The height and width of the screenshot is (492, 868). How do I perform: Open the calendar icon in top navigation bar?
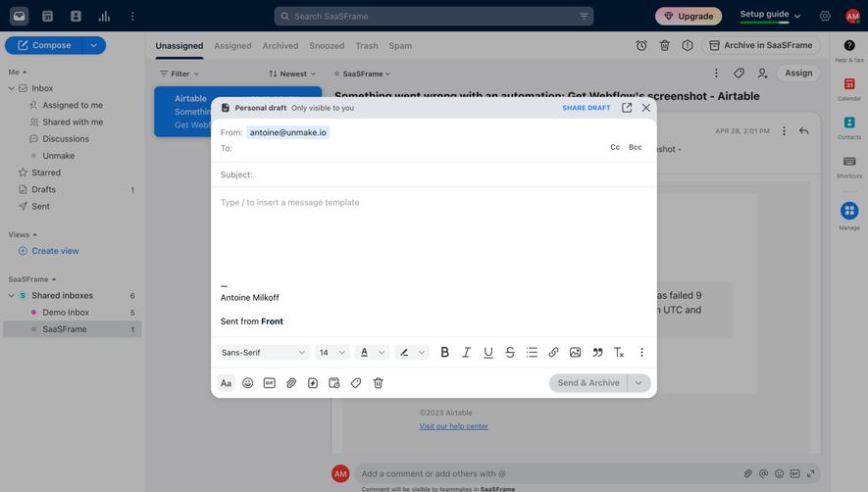(48, 16)
